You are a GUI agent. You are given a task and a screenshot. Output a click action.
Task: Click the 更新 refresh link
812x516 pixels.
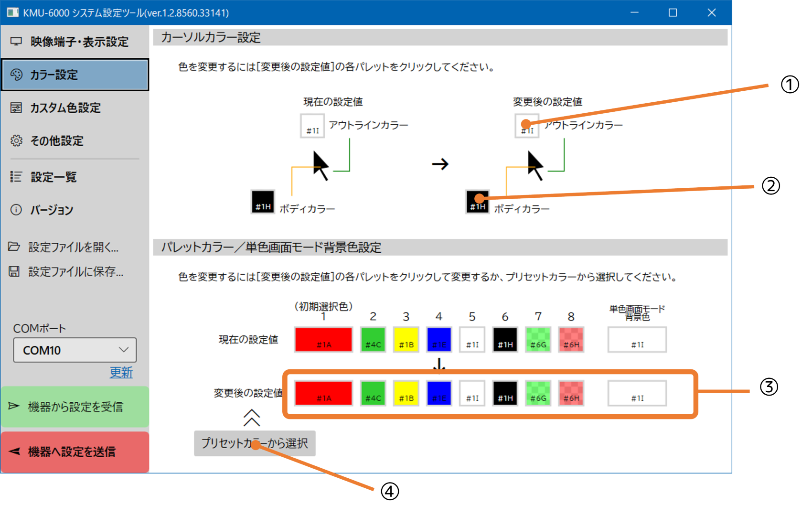click(121, 373)
